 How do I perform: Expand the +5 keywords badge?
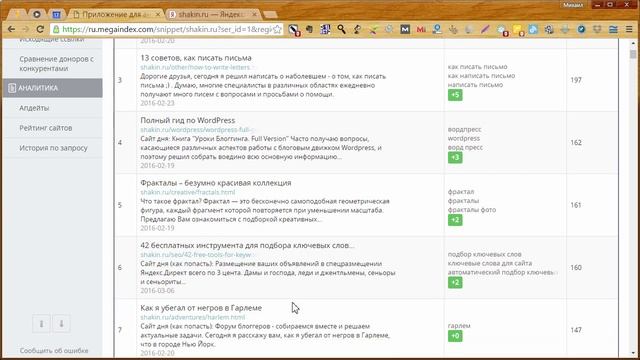455,95
